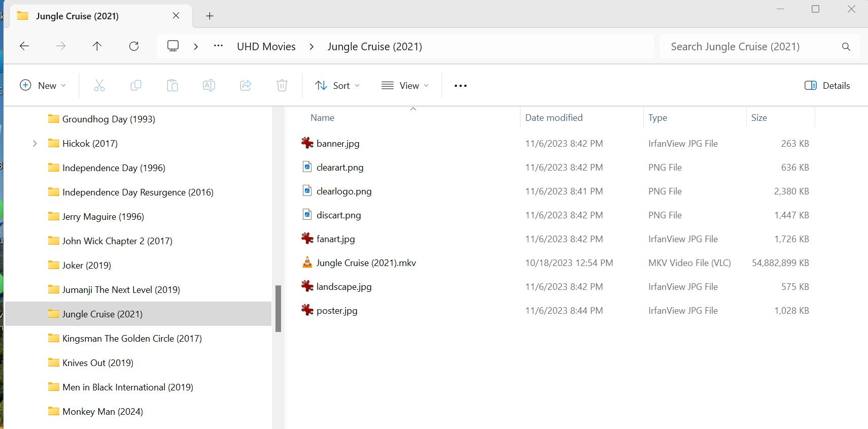
Task: Click UHD Movies in the breadcrumb path
Action: pos(266,47)
